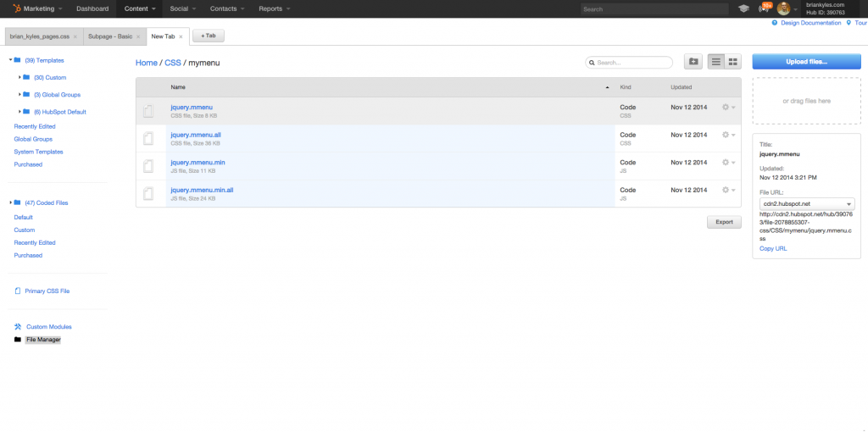Switch to grid view layout

click(x=733, y=62)
